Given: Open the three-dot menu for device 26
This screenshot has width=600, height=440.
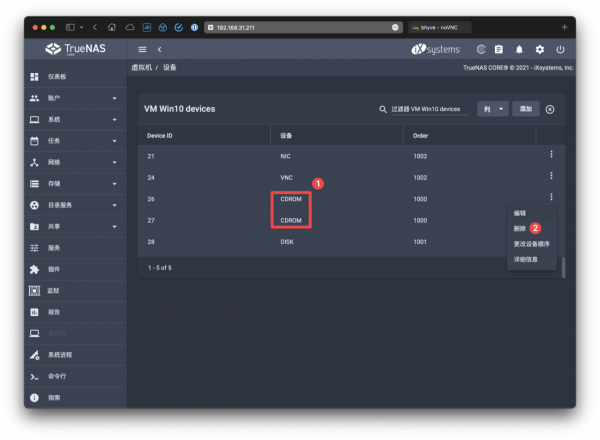Looking at the screenshot, I should point(551,197).
